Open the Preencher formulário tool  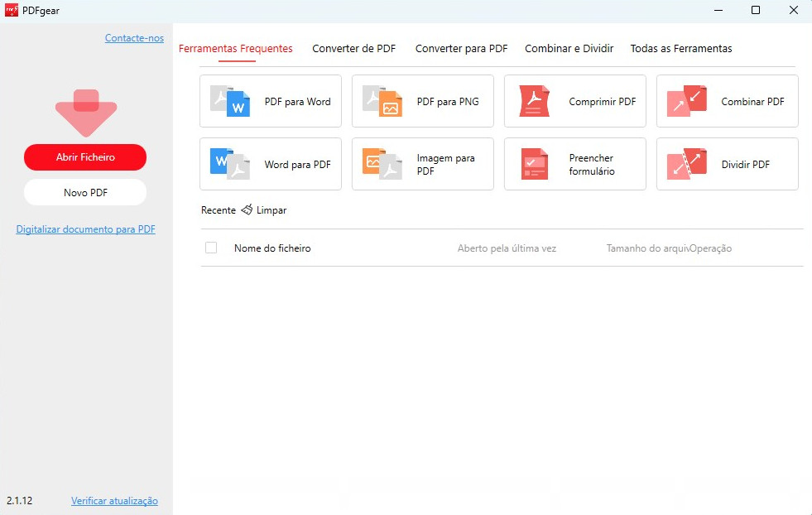coord(574,164)
